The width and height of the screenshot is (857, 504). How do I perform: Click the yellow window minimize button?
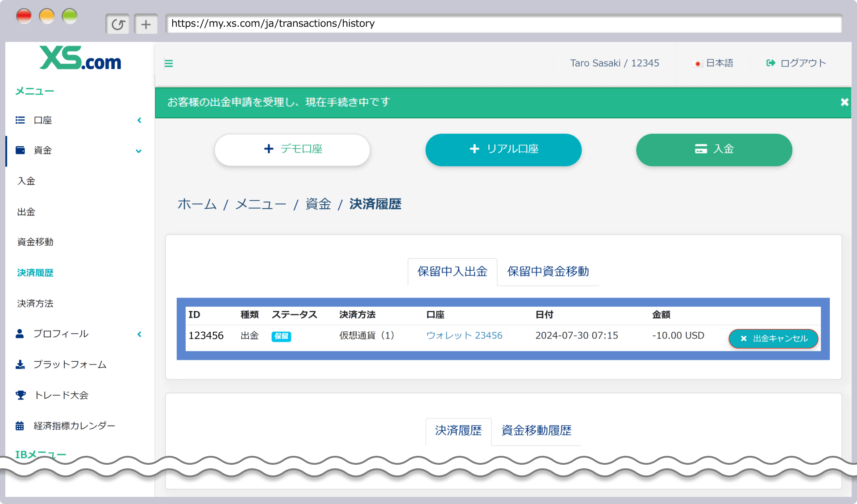[x=46, y=17]
